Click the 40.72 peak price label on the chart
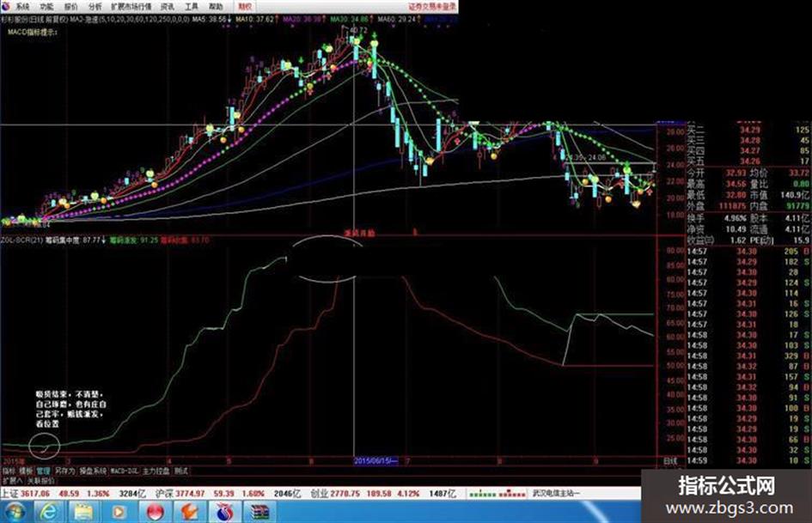 coord(359,30)
